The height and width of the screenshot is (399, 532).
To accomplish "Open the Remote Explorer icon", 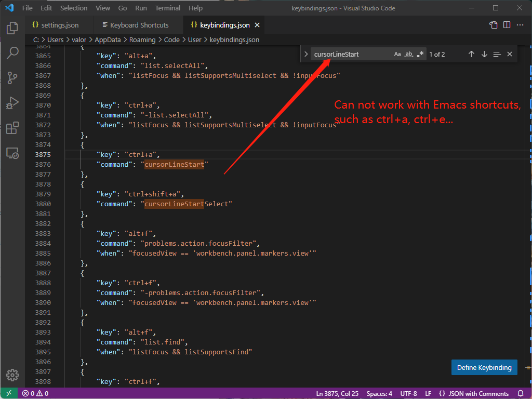I will pyautogui.click(x=12, y=153).
